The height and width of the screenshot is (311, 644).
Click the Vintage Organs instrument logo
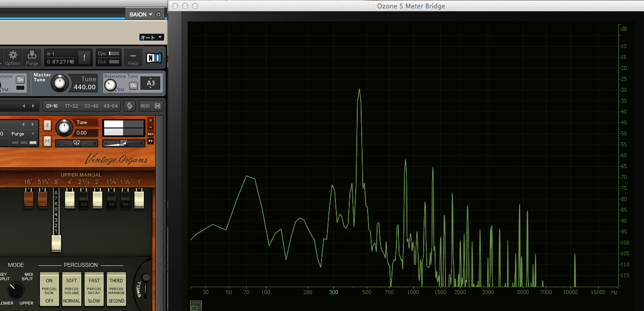(x=116, y=159)
